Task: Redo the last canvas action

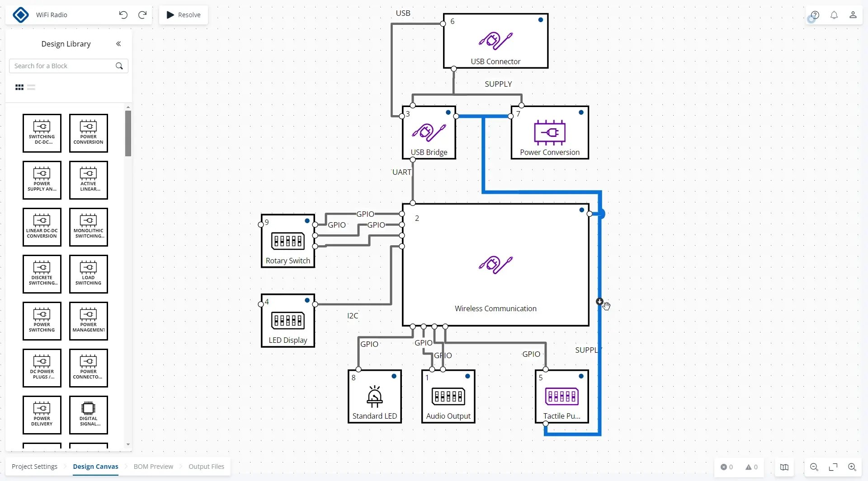Action: pos(142,15)
